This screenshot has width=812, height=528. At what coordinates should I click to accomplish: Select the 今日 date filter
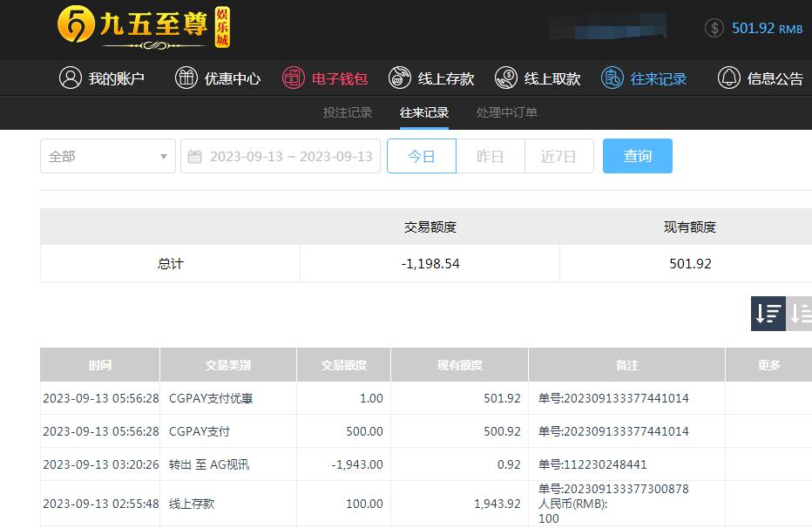[422, 156]
